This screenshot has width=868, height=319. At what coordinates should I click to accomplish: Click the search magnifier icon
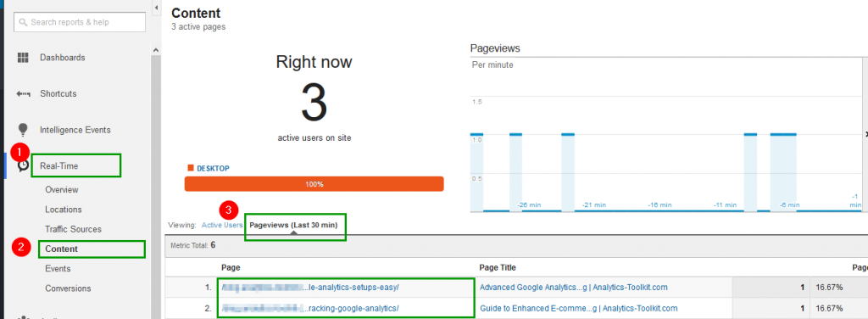coord(23,22)
